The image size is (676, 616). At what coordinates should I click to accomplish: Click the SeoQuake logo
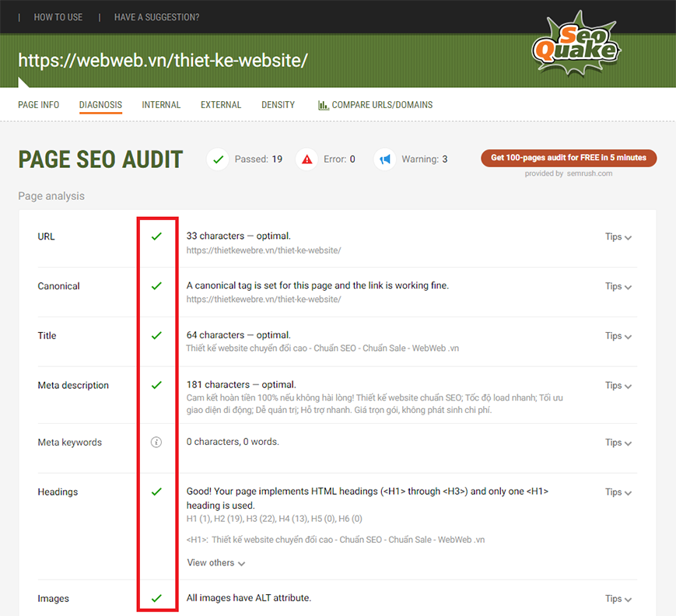576,47
